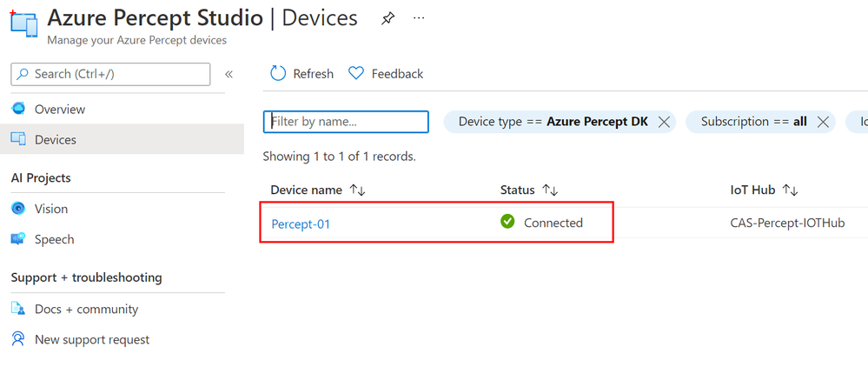Click the Refresh circular arrow icon
This screenshot has width=868, height=387.
click(x=278, y=74)
